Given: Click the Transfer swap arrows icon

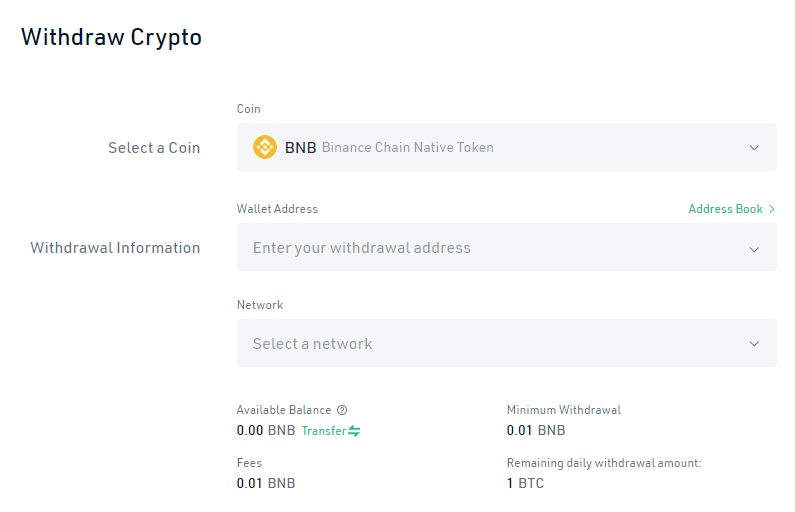Looking at the screenshot, I should (354, 431).
